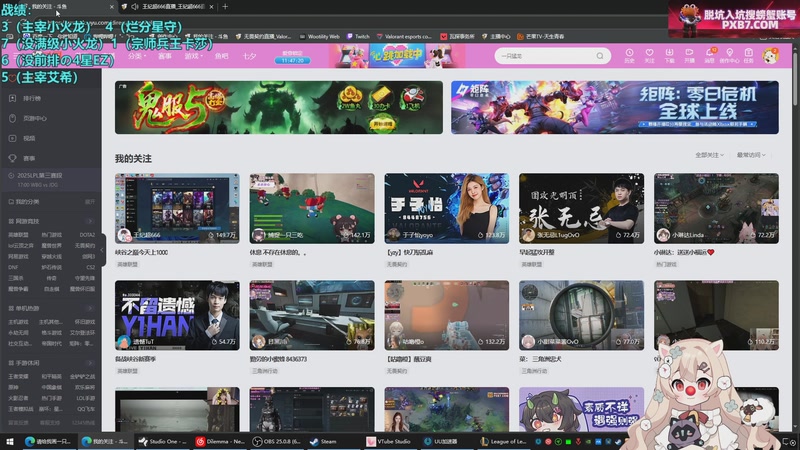Click the 下载 download icon in header
Image resolution: width=800 pixels, height=450 pixels.
[669, 55]
